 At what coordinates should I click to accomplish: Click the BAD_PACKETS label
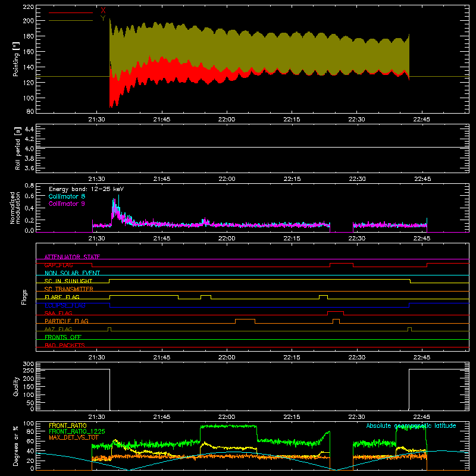[x=65, y=345]
